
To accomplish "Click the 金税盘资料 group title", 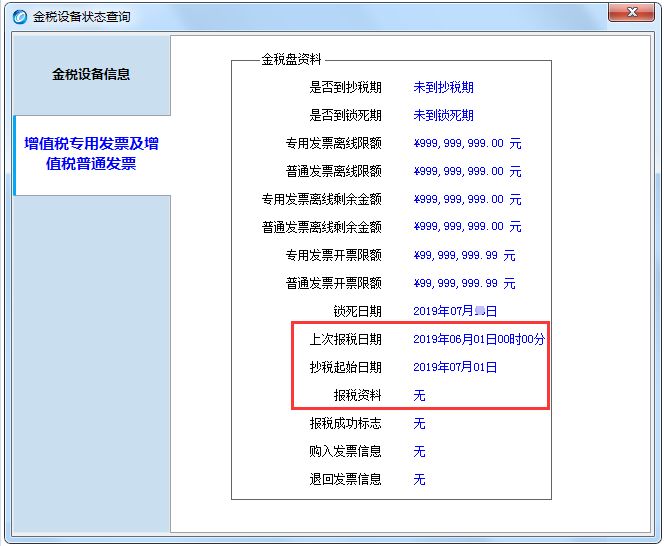I will click(291, 59).
